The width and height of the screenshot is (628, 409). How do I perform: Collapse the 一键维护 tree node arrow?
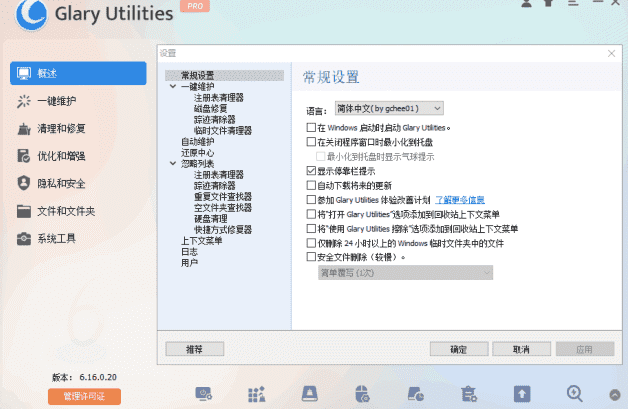click(173, 87)
